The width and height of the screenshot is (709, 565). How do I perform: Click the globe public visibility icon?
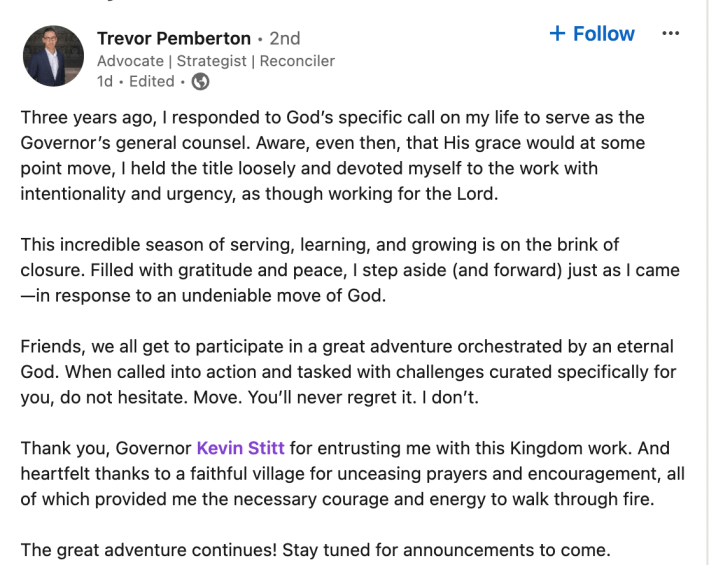coord(200,82)
